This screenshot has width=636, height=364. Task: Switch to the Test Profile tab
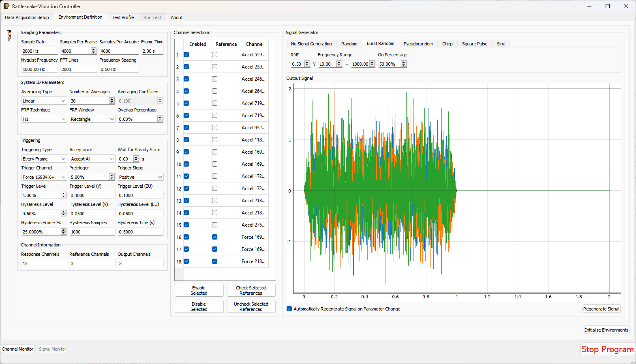coord(123,17)
